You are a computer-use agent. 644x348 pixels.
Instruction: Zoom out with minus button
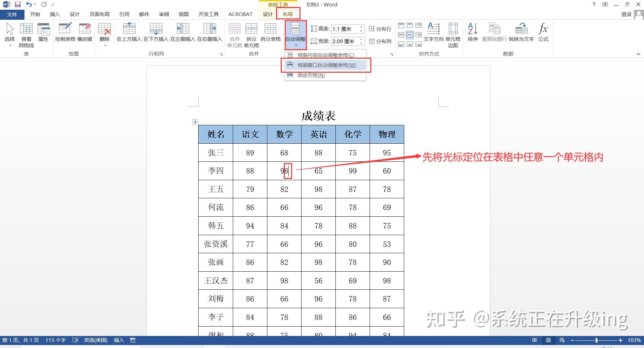coord(572,340)
